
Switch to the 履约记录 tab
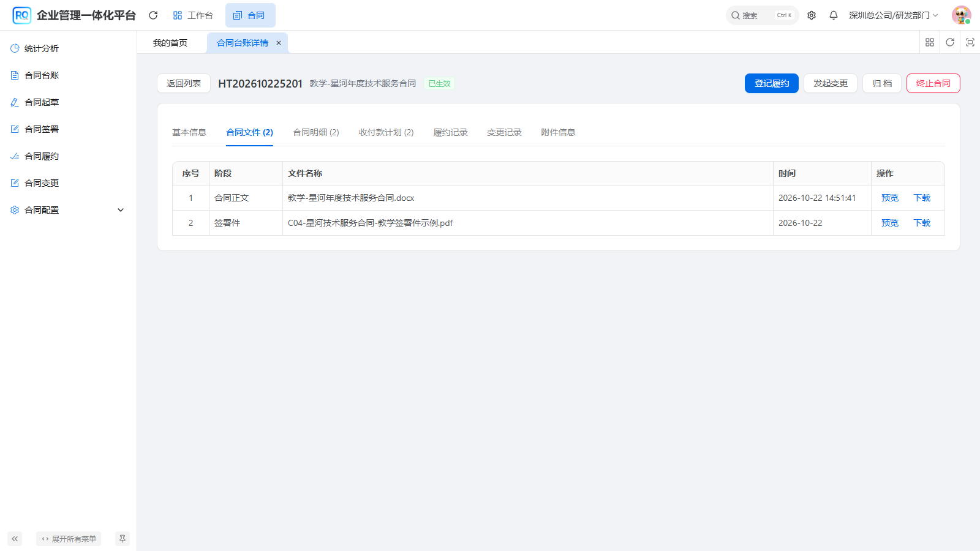click(451, 132)
